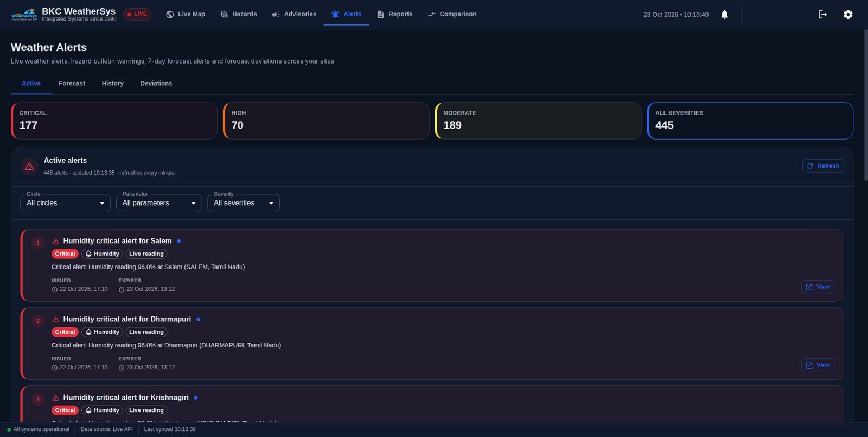Switch to the Forecast tab

pos(72,84)
